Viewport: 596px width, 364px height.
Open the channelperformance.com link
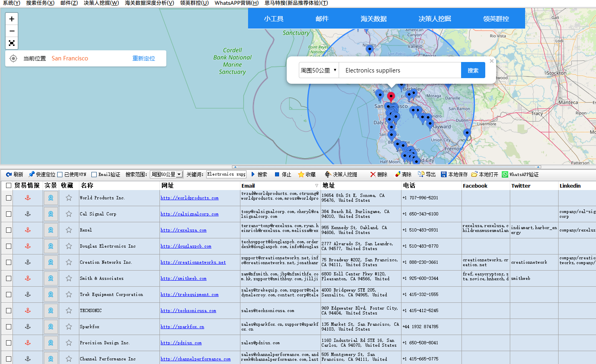click(196, 359)
